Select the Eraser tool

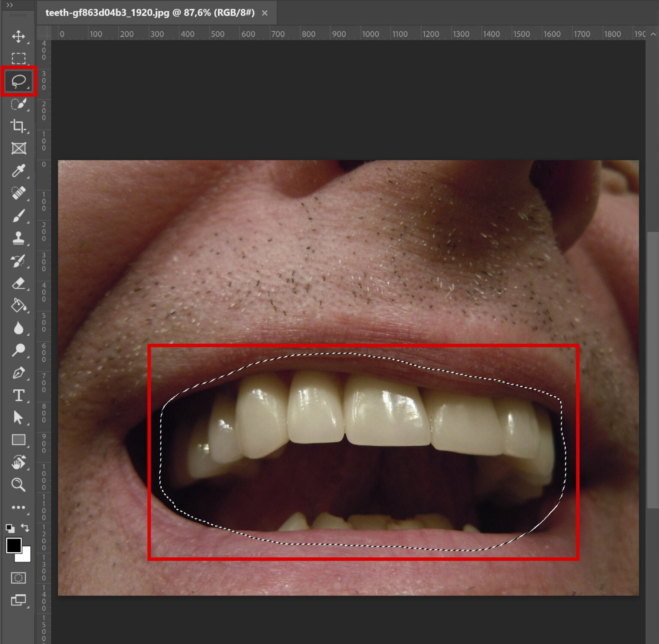tap(18, 283)
